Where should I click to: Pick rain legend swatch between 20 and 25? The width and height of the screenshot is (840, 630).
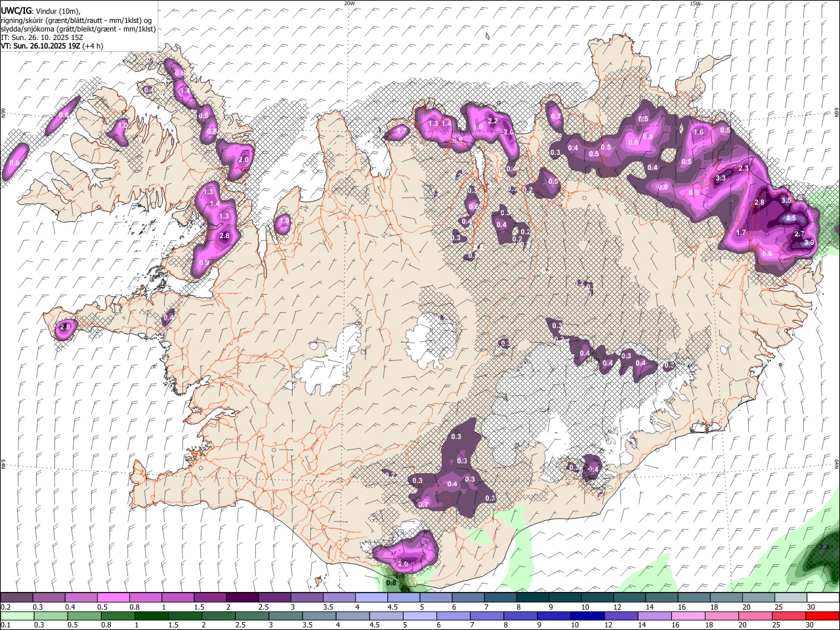point(754,616)
